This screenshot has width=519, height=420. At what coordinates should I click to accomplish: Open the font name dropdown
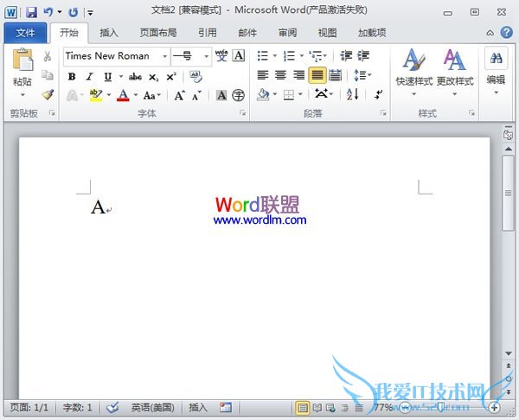pyautogui.click(x=164, y=56)
